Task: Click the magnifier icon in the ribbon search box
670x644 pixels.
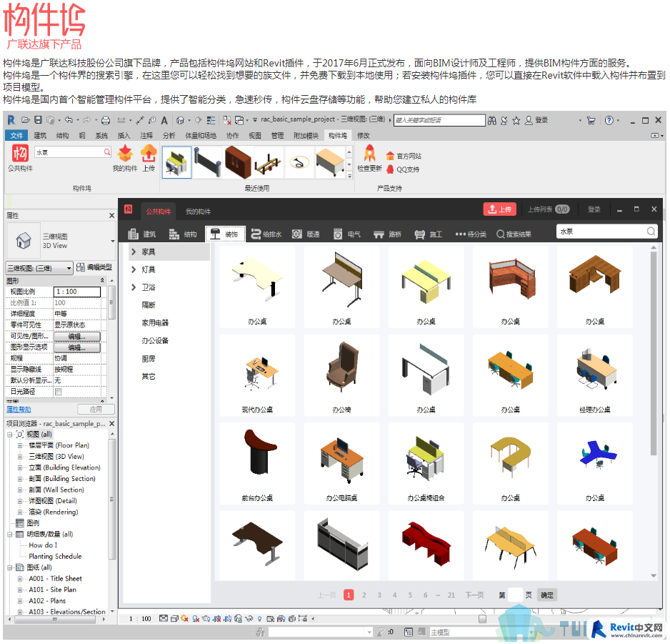Action: tap(107, 152)
